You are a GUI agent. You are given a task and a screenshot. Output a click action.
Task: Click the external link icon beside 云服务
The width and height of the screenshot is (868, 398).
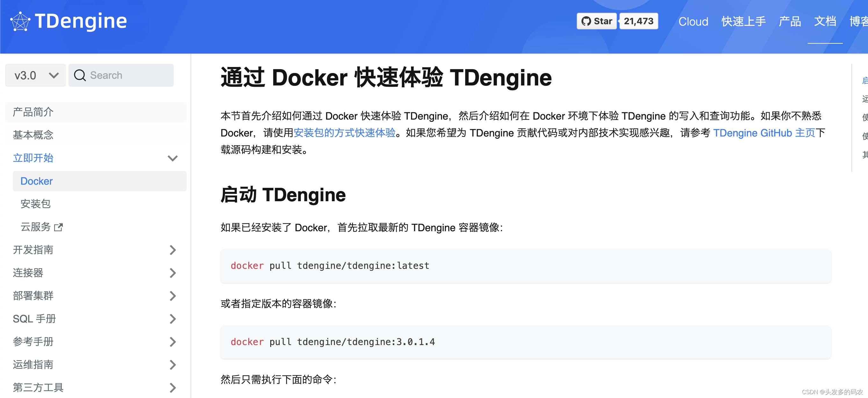(x=58, y=227)
